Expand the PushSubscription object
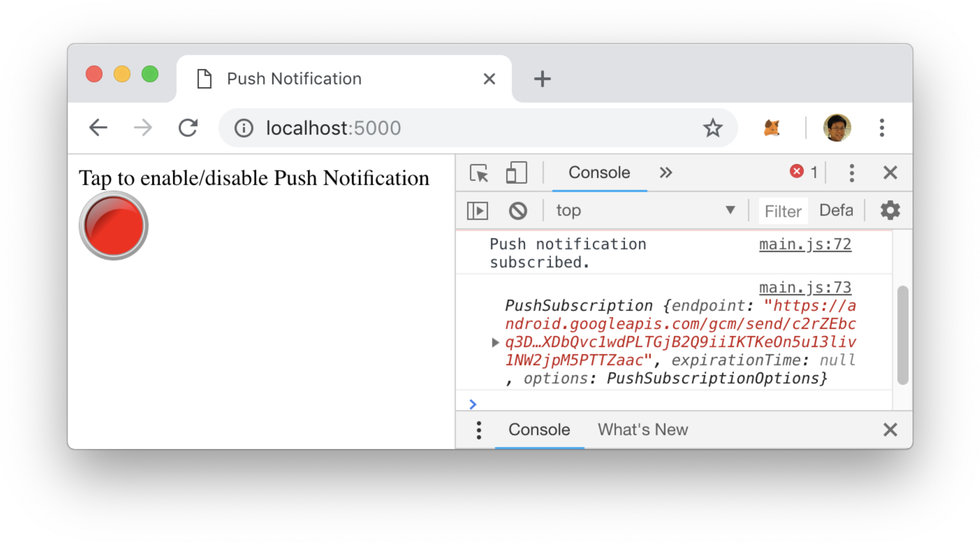Viewport: 980px width, 543px height. [495, 343]
